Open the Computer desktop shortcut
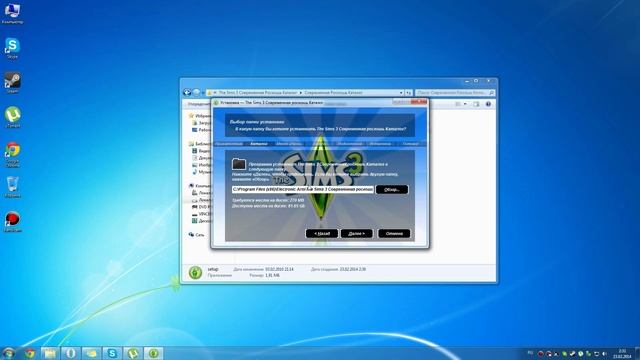This screenshot has height=360, width=640. (x=12, y=13)
